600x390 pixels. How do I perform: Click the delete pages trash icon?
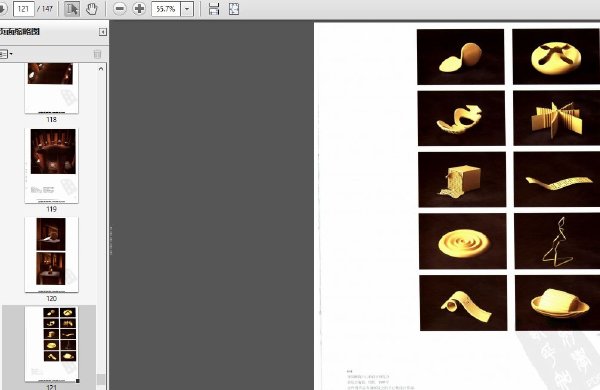97,54
